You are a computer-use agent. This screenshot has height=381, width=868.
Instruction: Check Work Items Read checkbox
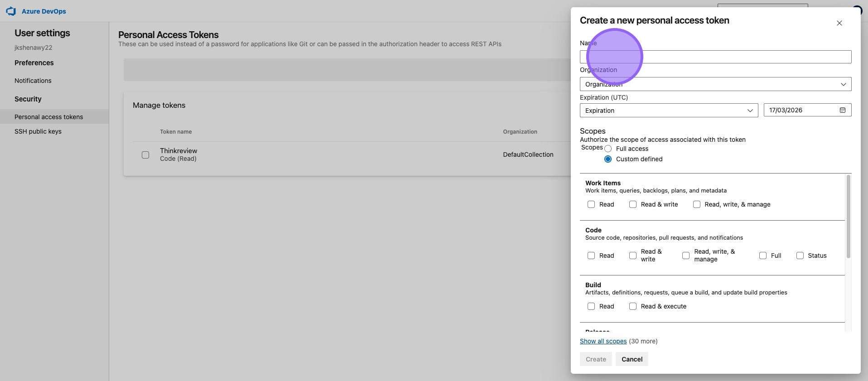[x=591, y=204]
